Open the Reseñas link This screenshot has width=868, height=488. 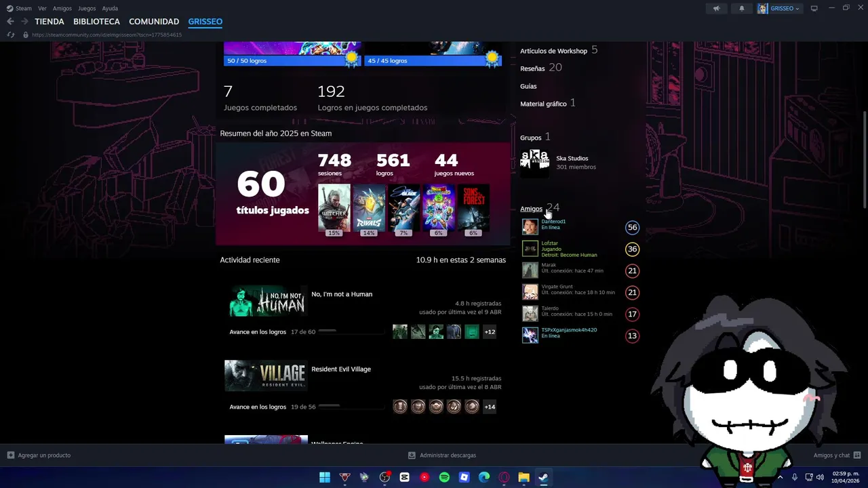[532, 68]
